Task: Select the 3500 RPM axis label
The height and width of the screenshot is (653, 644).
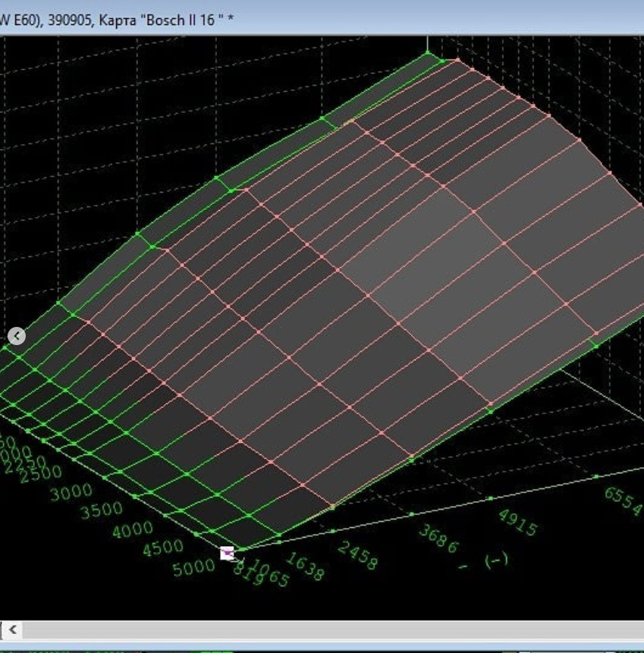Action: pos(100,510)
